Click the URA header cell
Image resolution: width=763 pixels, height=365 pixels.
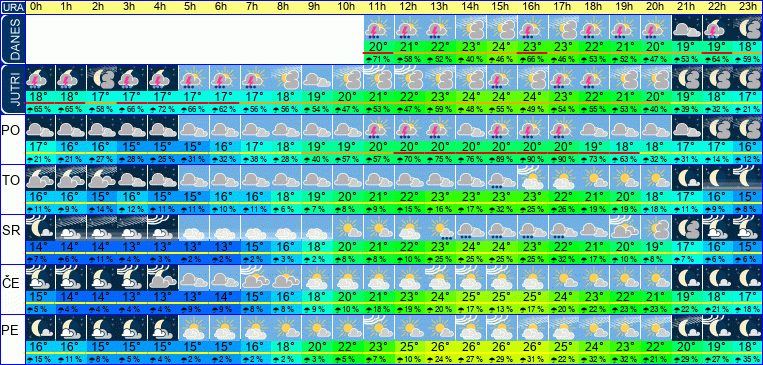tap(12, 7)
